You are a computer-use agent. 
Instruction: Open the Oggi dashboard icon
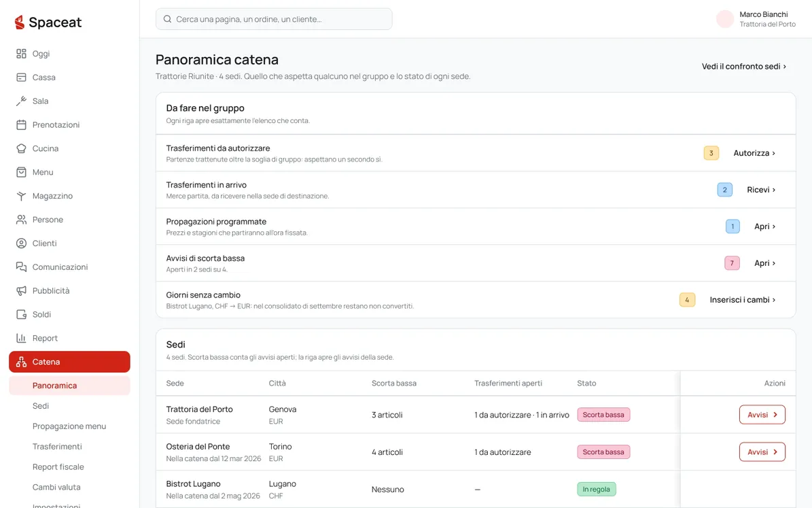21,54
